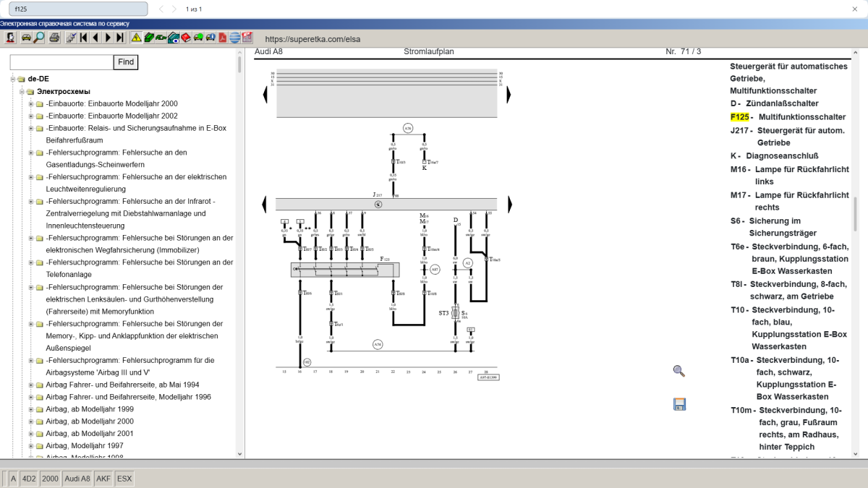
Task: Click the floppy disk save icon beside diagram
Action: click(x=679, y=404)
